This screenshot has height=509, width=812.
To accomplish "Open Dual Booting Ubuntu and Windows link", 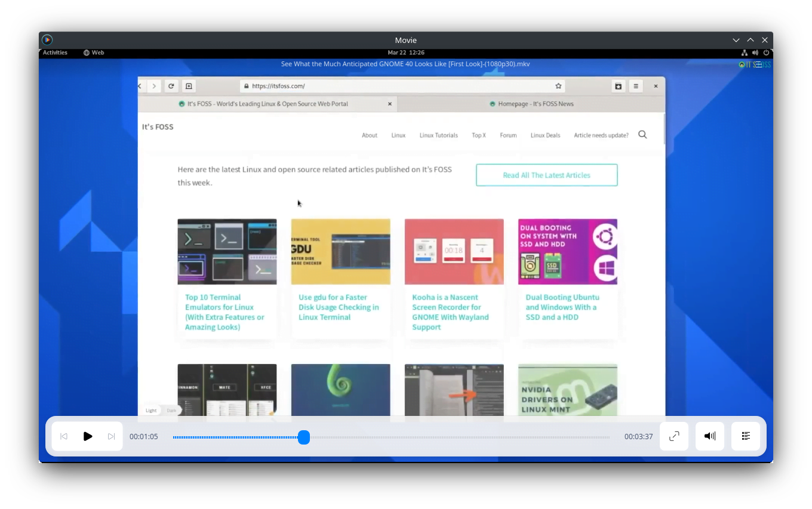I will tap(562, 307).
